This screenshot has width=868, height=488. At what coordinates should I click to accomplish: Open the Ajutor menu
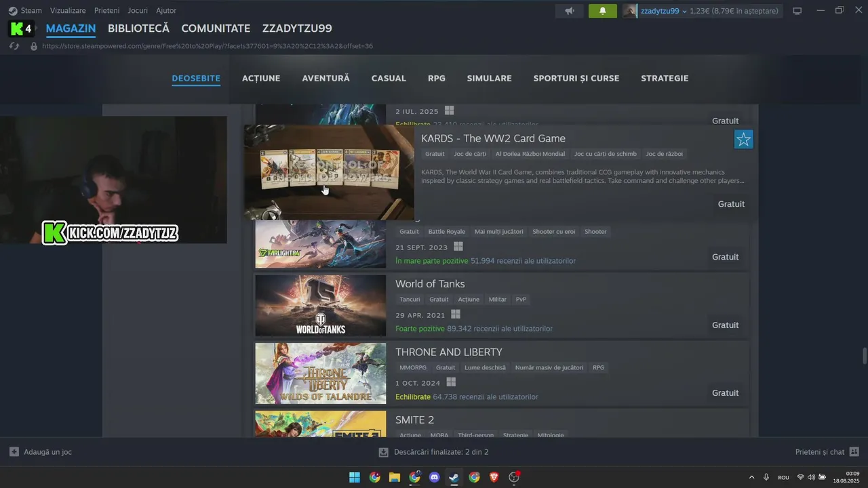pos(166,11)
